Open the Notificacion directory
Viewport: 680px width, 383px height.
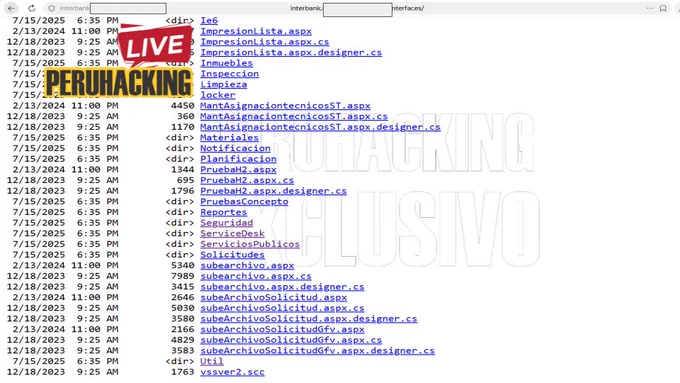(235, 148)
